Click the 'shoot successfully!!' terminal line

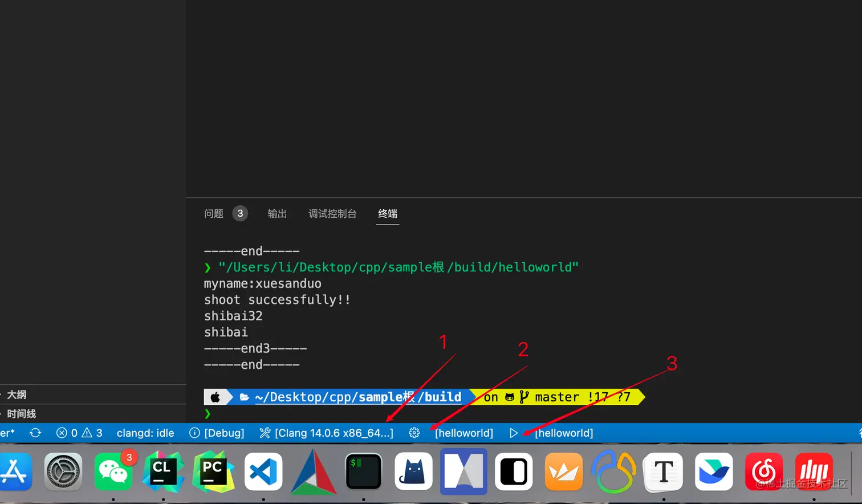[x=277, y=299]
